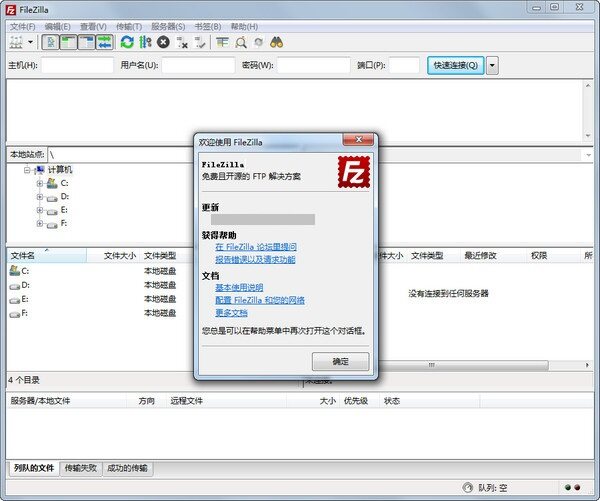The image size is (600, 501).
Task: Switch to 传输失败 tab
Action: coord(81,468)
